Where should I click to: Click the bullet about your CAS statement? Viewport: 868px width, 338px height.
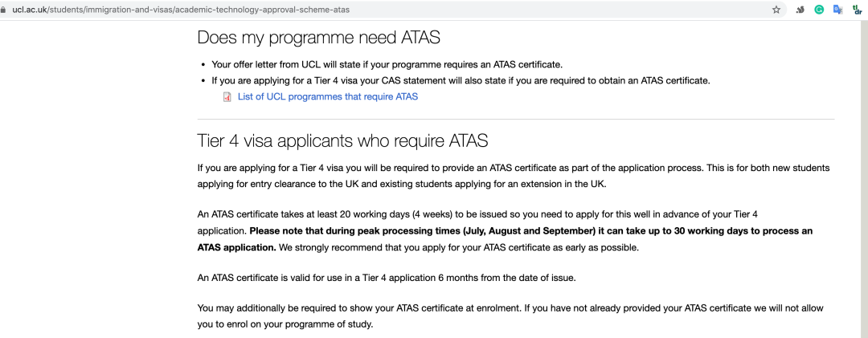461,80
